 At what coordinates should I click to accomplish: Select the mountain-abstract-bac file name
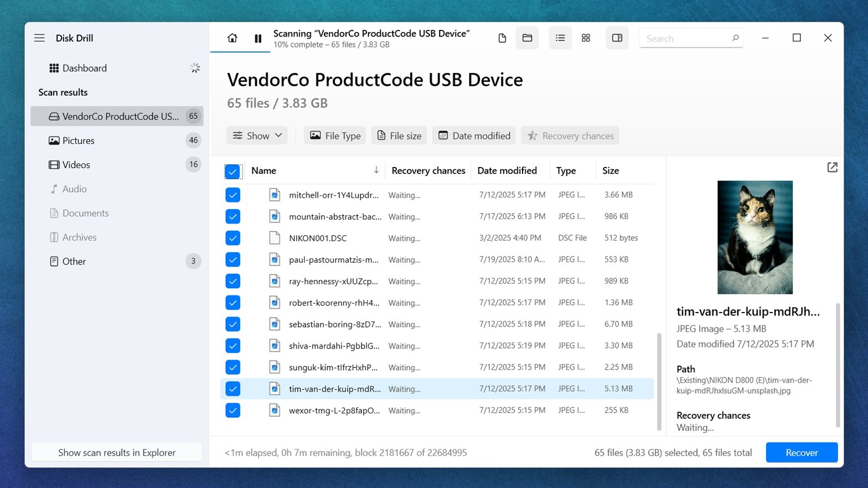335,216
